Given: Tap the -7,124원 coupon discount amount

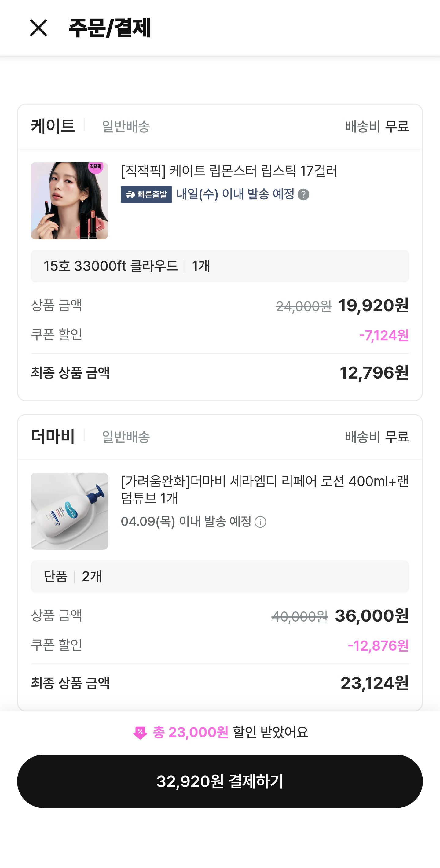Looking at the screenshot, I should tap(384, 335).
